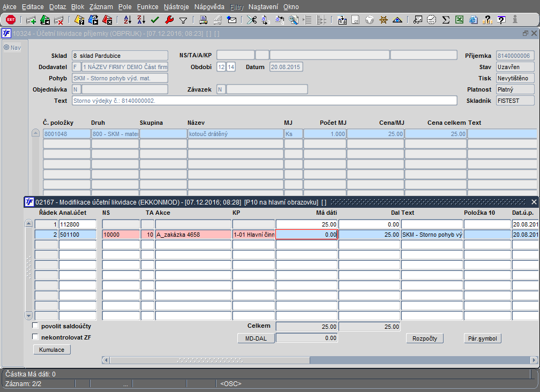Screen dimensions: 540x392
Task: Click the enter query question-mark icon
Action: point(79,20)
